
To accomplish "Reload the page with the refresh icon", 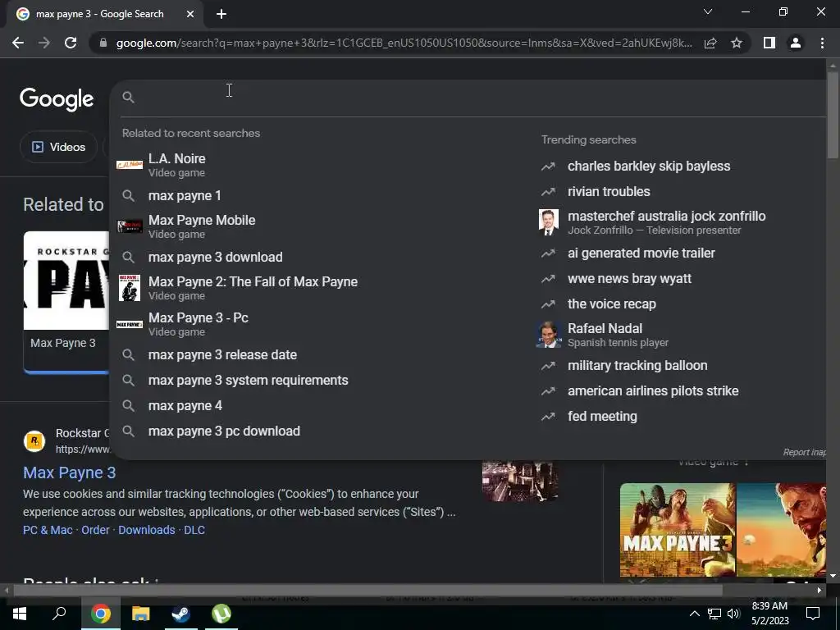I will (71, 43).
